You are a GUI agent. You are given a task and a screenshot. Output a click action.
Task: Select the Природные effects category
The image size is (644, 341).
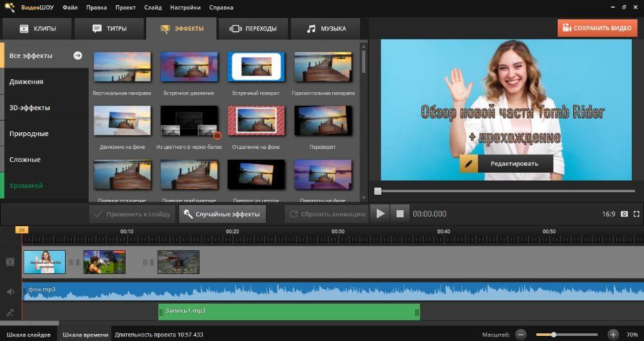(45, 133)
